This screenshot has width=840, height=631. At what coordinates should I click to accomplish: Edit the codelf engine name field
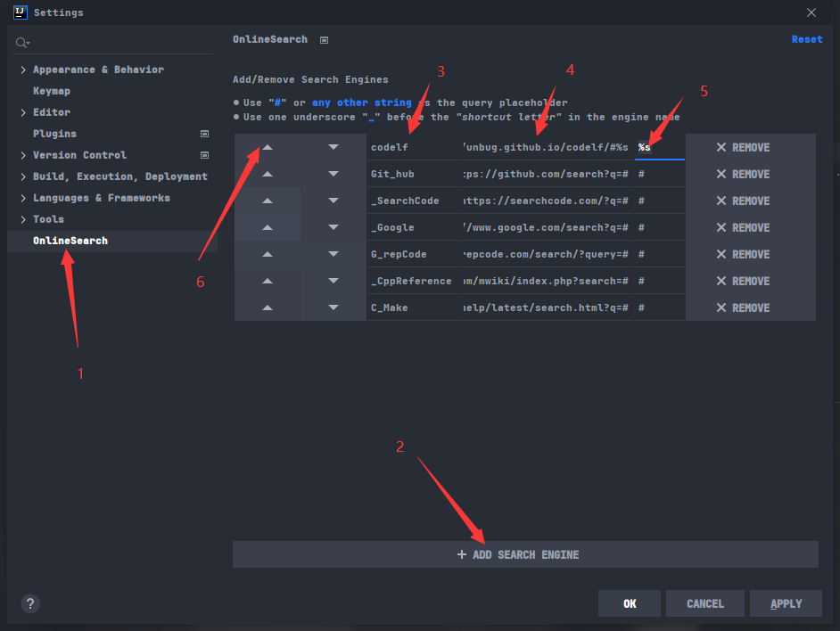[x=412, y=147]
